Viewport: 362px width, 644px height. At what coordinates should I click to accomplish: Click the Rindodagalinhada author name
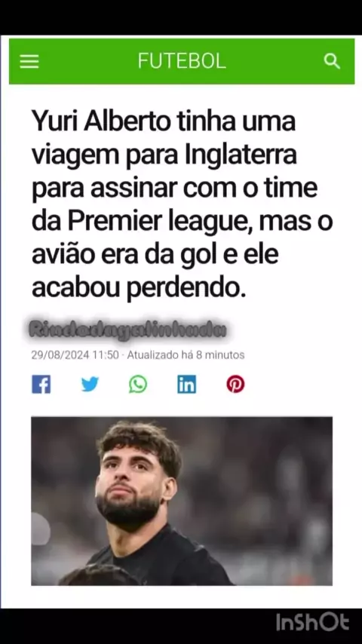(x=127, y=330)
